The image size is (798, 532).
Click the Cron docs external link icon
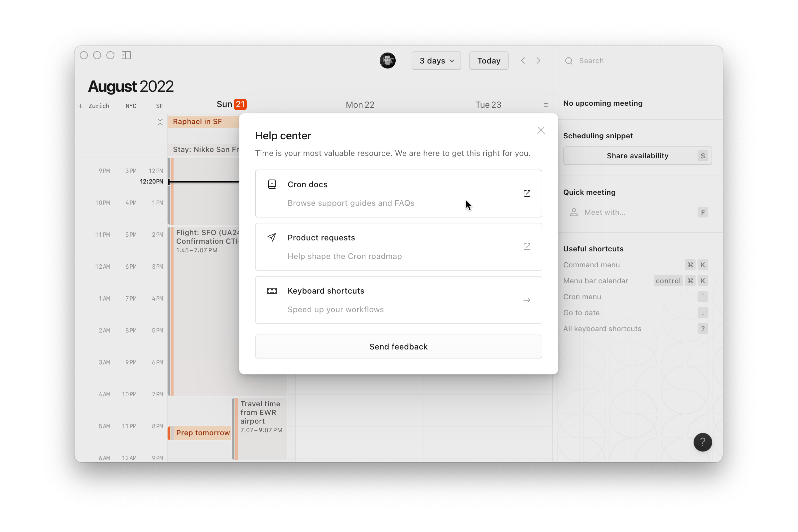[525, 193]
